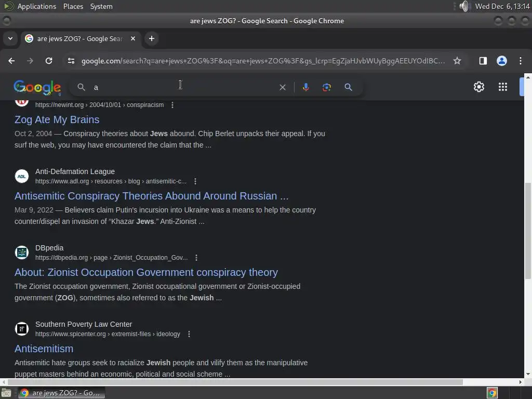Close the 'are jews ZOG?' tab
Image resolution: width=532 pixels, height=399 pixels.
(x=133, y=38)
